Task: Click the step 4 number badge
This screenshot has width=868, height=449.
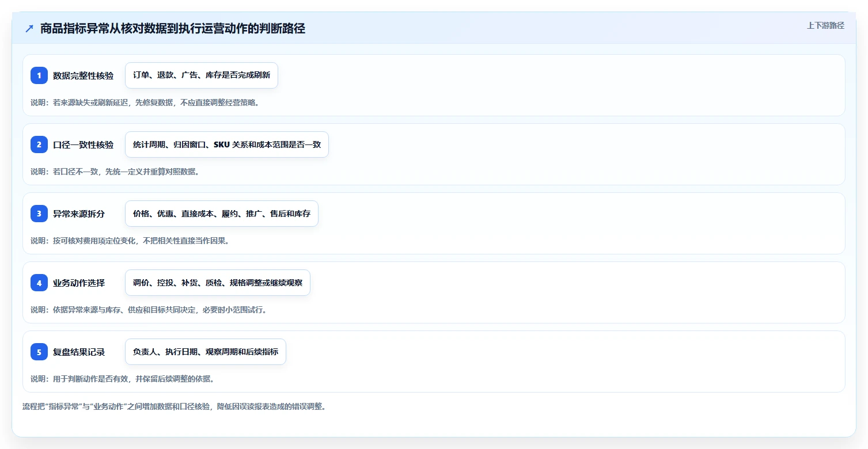Action: pyautogui.click(x=39, y=283)
